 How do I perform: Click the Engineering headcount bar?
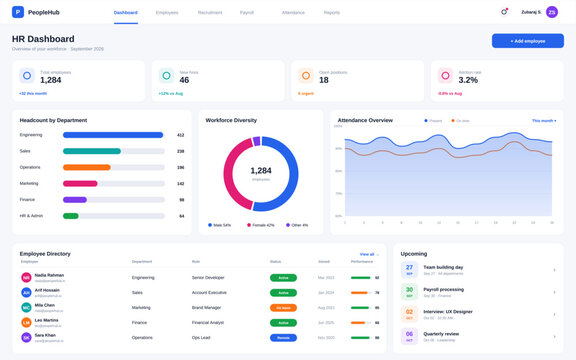[x=114, y=135]
